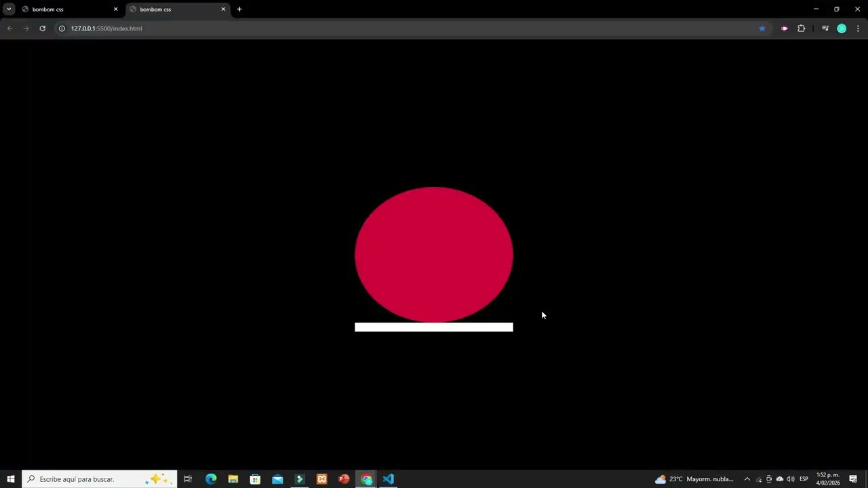Open File Explorer from taskbar
The width and height of the screenshot is (868, 488).
tap(233, 479)
